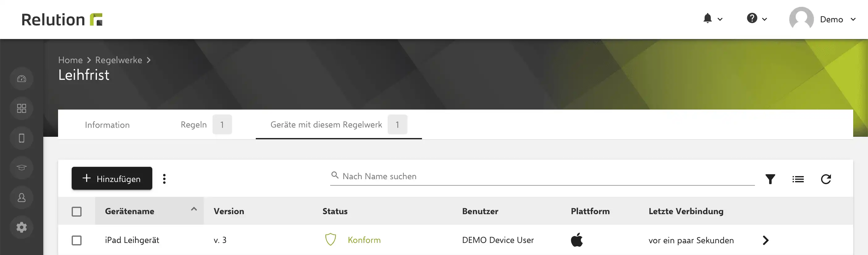Open the filter funnel icon

[x=770, y=179]
